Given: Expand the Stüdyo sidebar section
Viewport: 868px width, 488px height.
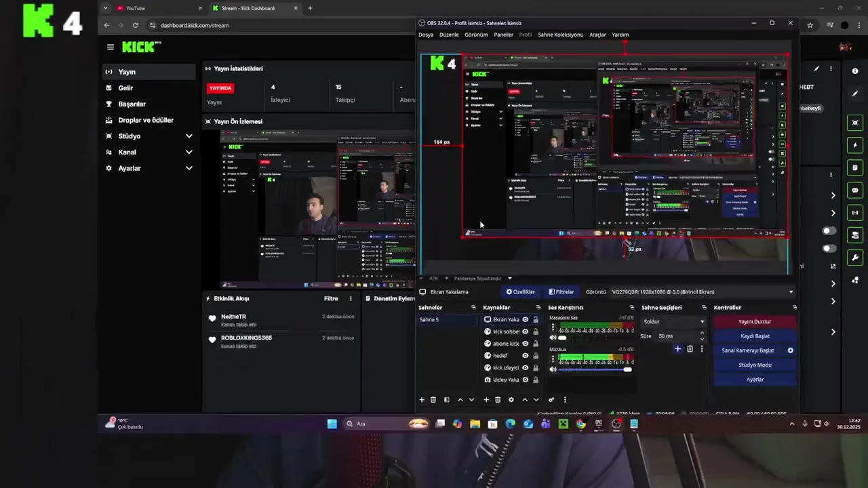Looking at the screenshot, I should [189, 136].
